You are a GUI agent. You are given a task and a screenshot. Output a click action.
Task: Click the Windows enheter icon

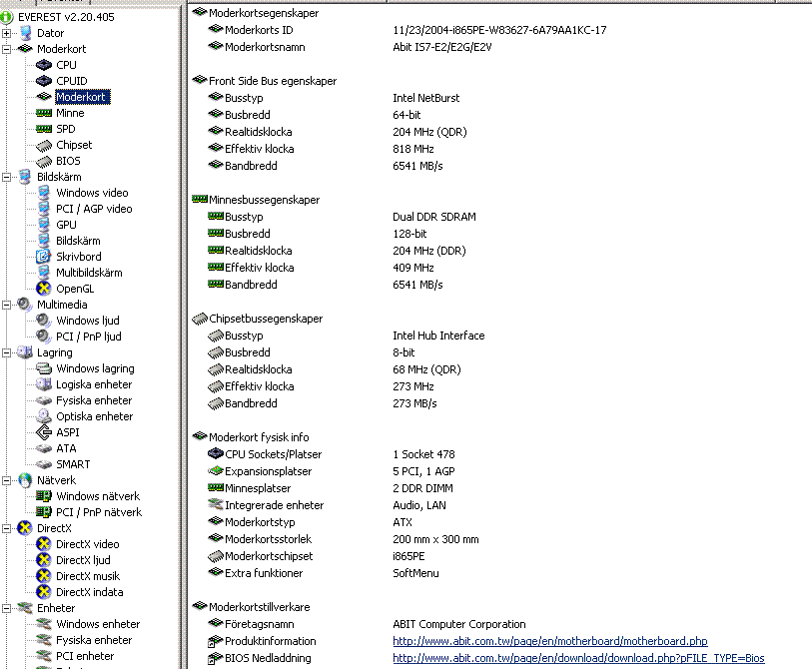coord(44,624)
